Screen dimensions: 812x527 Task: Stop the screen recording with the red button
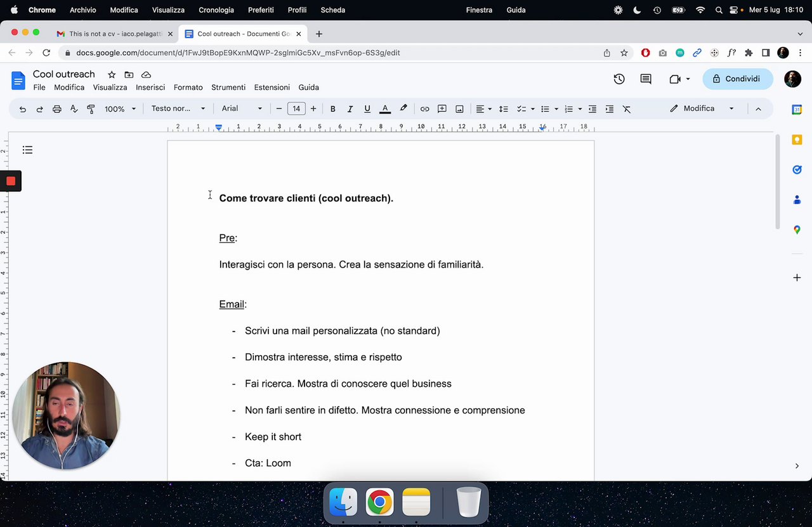(10, 181)
